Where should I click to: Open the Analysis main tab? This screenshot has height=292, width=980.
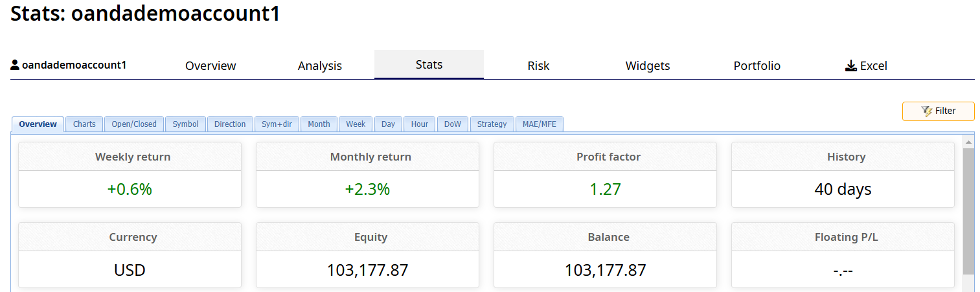point(320,65)
